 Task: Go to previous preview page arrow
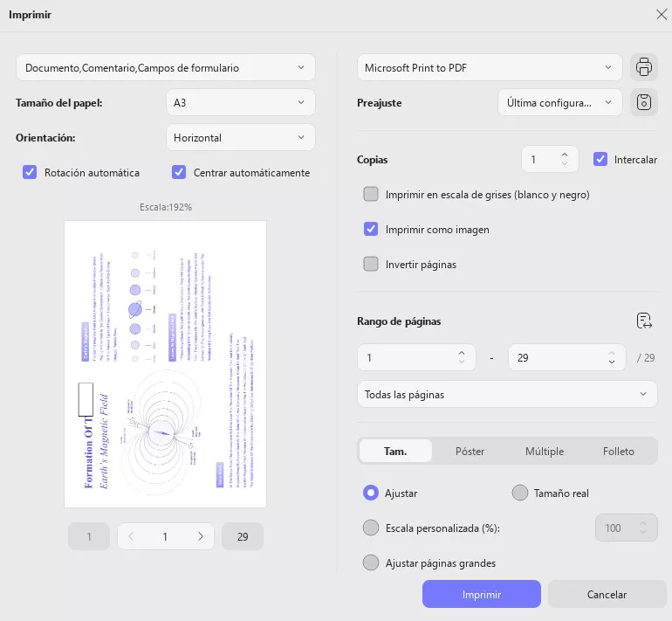click(131, 536)
